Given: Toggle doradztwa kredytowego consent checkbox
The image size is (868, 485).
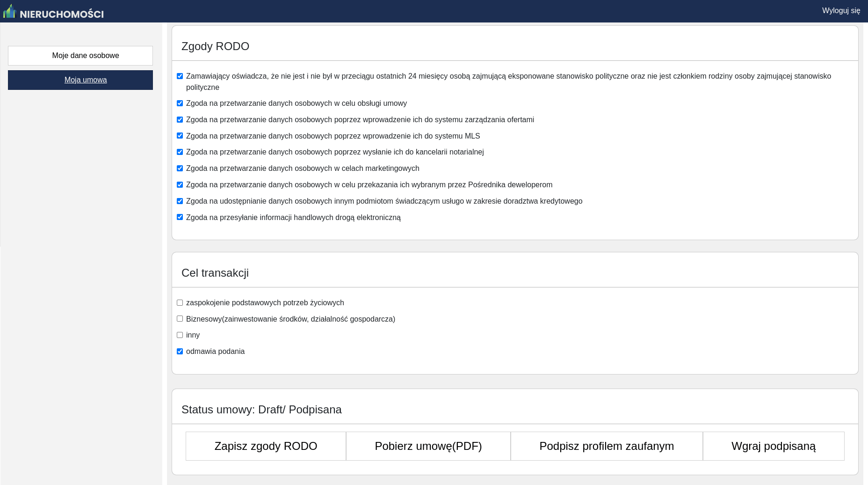Looking at the screenshot, I should pyautogui.click(x=180, y=201).
